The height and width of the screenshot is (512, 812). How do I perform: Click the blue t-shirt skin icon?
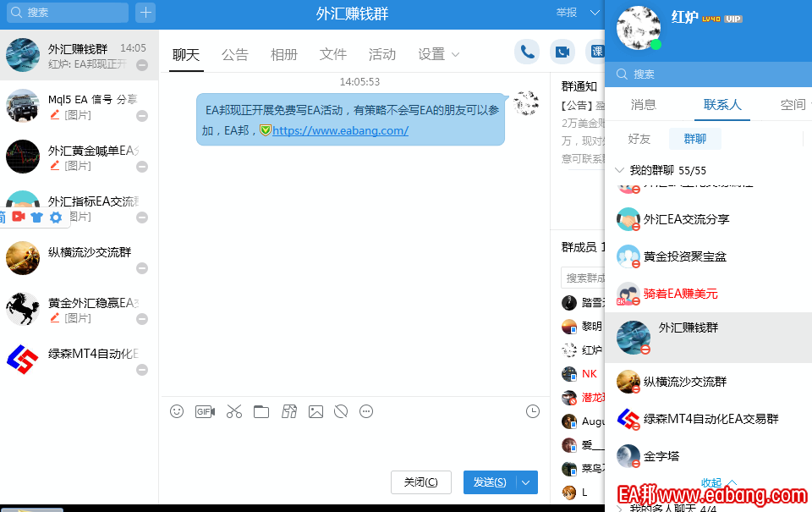coord(36,217)
